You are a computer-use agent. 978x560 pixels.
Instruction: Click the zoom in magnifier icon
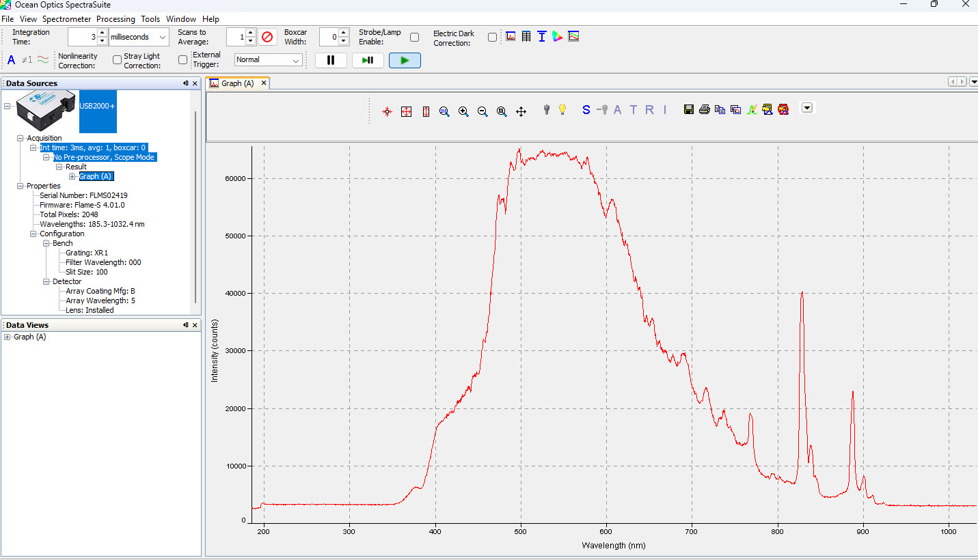point(463,111)
